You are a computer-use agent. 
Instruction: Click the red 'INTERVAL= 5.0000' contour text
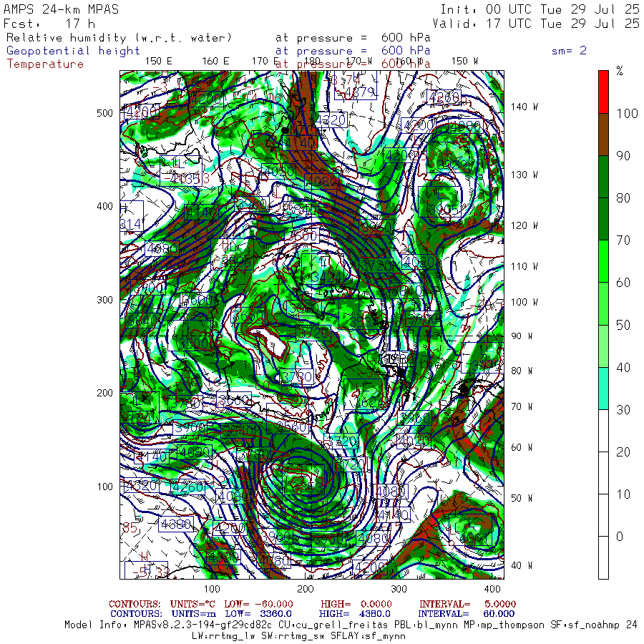click(467, 604)
